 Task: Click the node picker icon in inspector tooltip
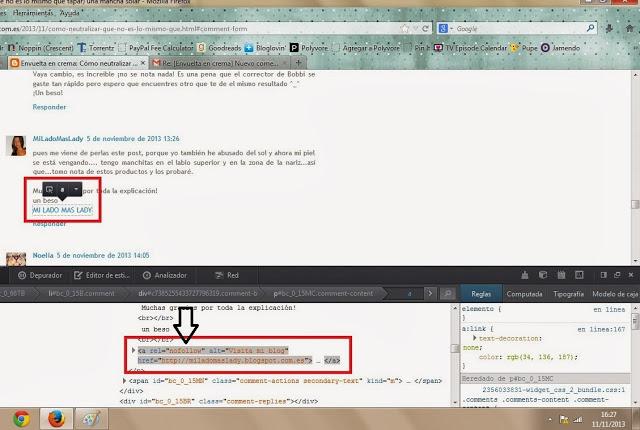point(49,189)
